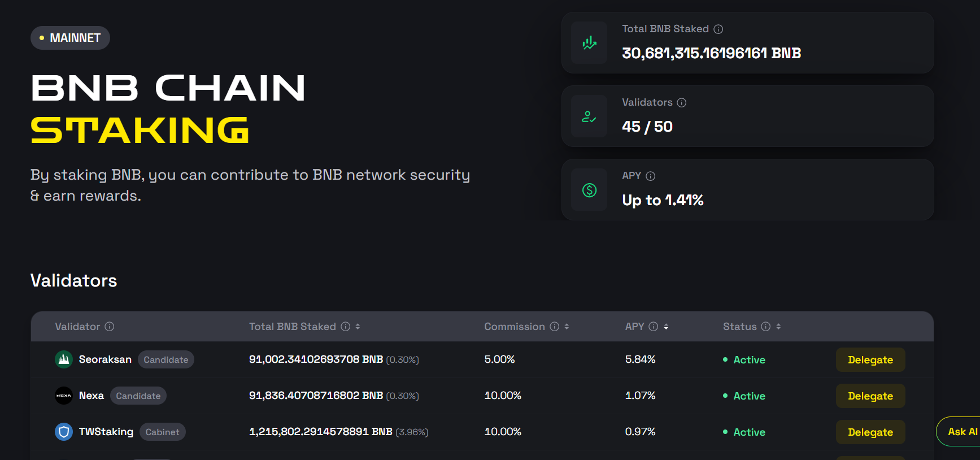Click total staked value 30,681,315.16196161 BNB

tap(711, 53)
